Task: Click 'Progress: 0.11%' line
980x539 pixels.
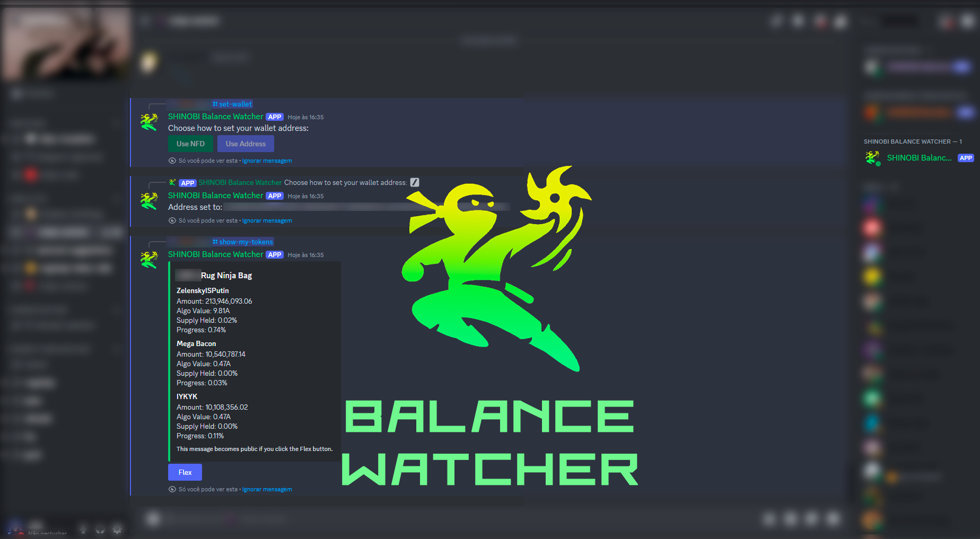Action: (200, 436)
